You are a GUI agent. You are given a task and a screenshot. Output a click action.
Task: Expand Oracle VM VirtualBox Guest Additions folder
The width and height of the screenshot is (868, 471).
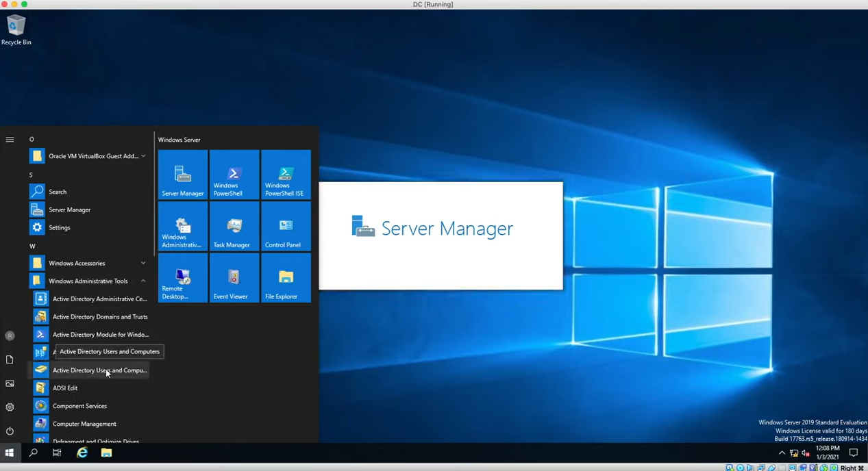pyautogui.click(x=90, y=156)
